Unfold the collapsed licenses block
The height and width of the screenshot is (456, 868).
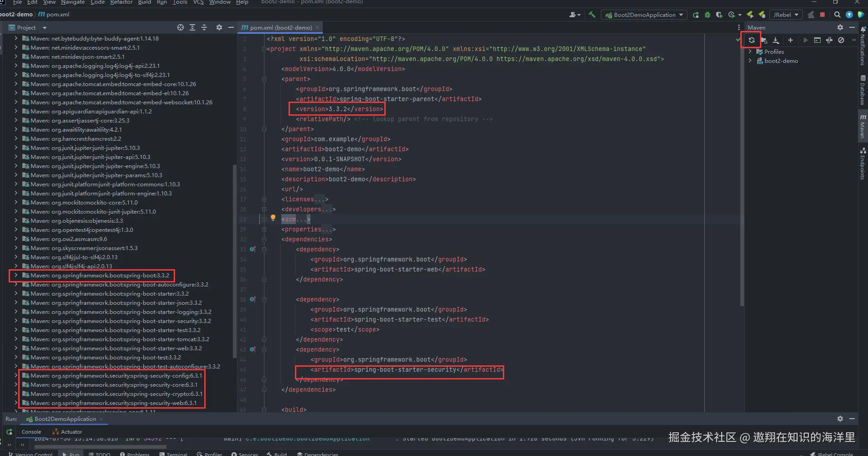coord(264,199)
